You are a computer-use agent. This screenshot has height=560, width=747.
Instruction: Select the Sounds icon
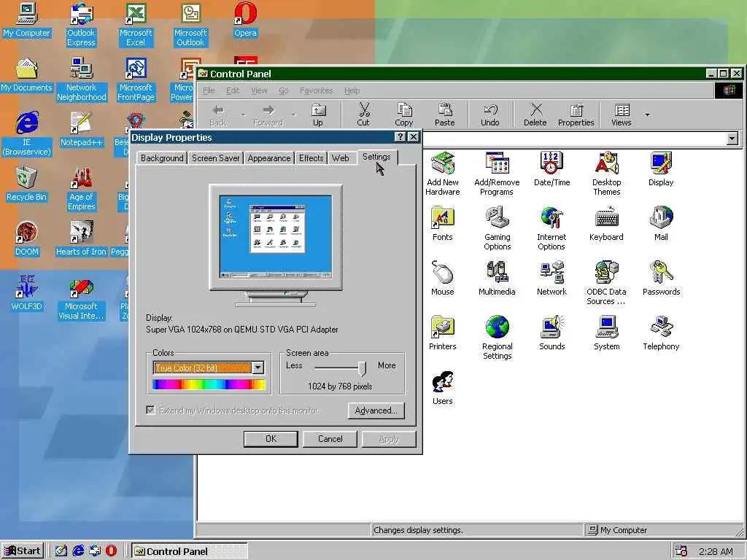551,332
